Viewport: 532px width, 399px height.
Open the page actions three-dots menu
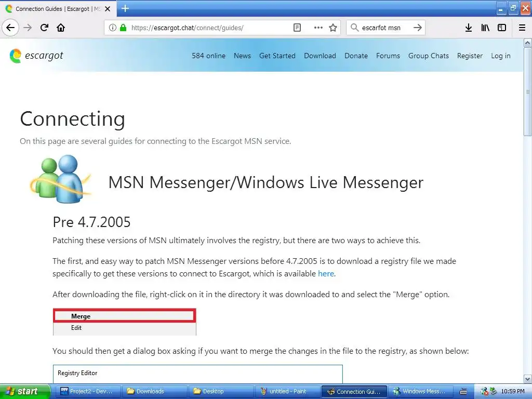tap(318, 28)
